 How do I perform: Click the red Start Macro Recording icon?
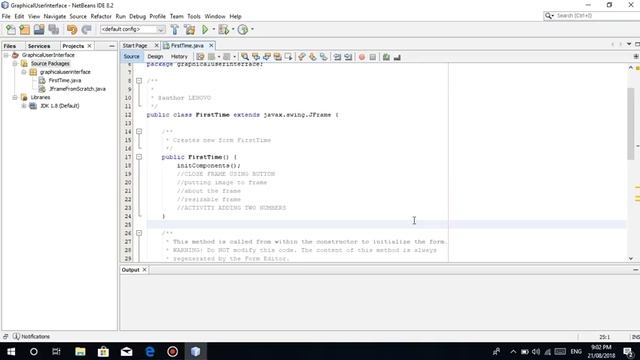point(362,57)
